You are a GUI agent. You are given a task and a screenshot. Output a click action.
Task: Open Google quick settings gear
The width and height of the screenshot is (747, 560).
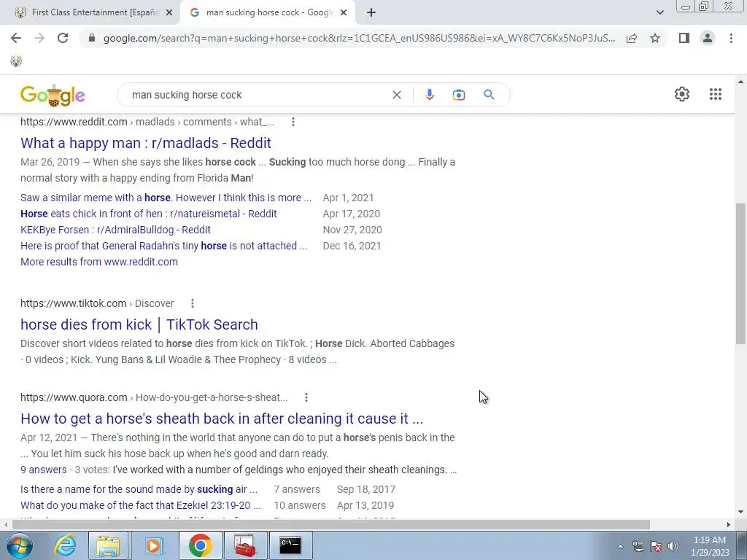682,94
